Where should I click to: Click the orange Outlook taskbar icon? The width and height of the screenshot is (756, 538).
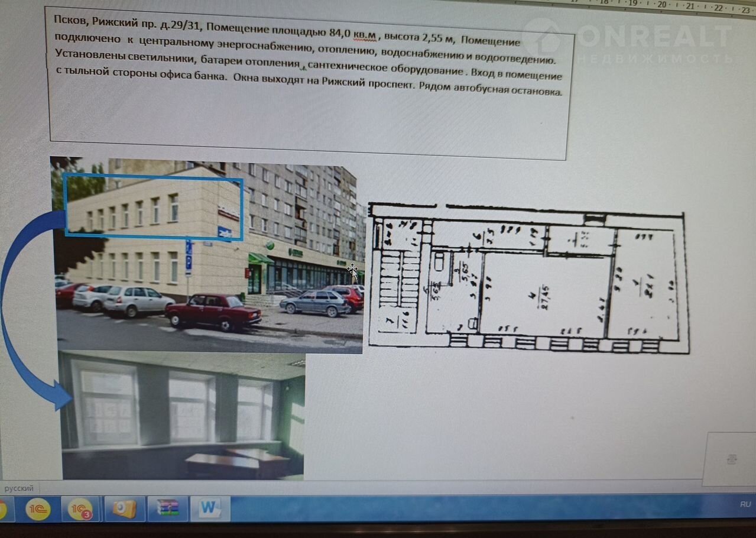point(125,508)
